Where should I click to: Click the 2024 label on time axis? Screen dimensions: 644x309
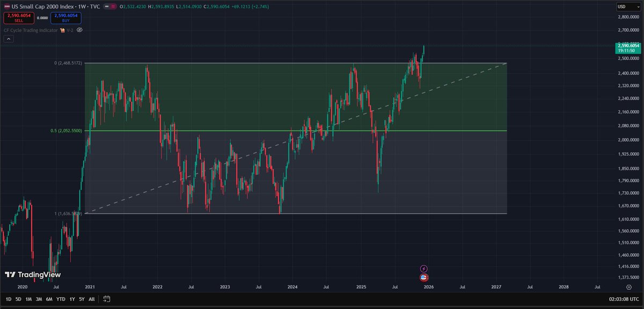[x=292, y=288]
